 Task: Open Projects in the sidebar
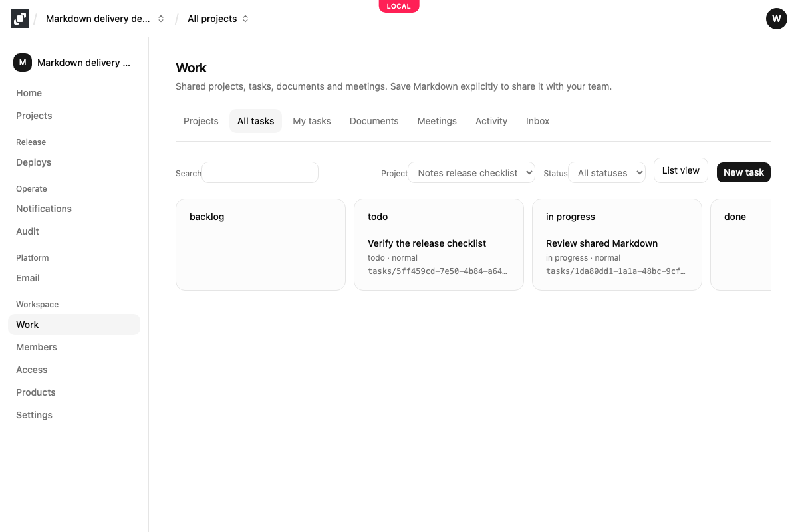click(x=74, y=116)
